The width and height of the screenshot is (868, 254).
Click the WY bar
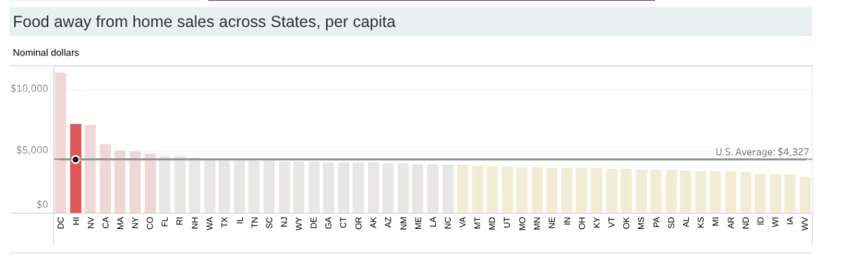(299, 187)
